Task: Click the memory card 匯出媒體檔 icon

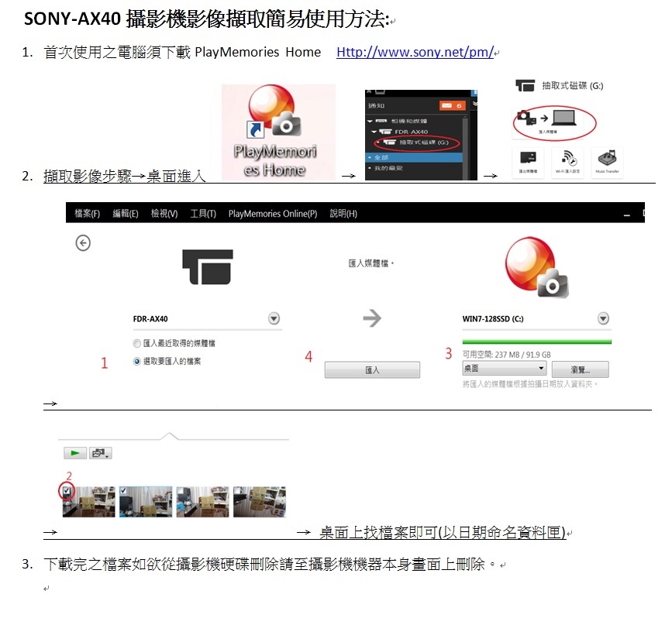Action: pyautogui.click(x=529, y=156)
